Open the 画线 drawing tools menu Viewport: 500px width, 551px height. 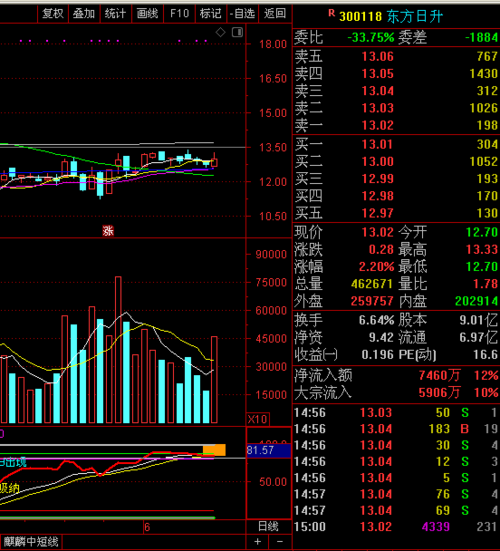pos(147,14)
